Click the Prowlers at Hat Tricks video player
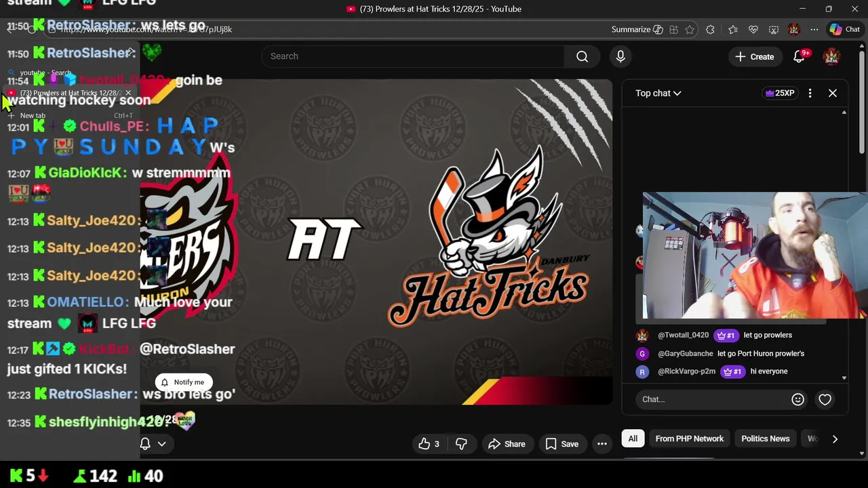 376,242
